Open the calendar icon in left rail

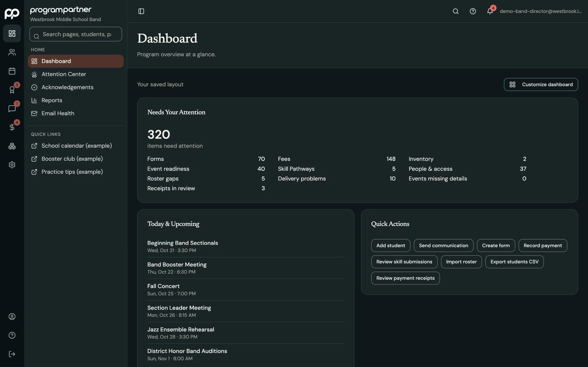(12, 71)
